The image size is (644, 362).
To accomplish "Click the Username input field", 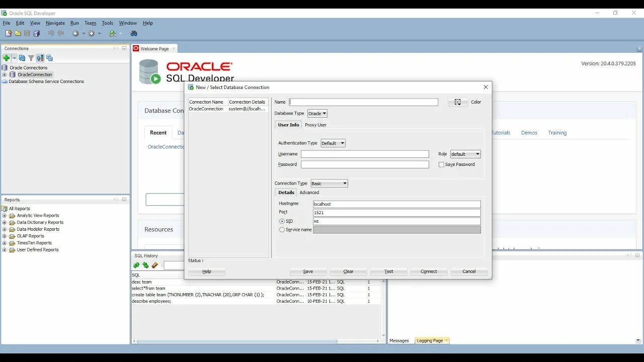I will [x=365, y=154].
